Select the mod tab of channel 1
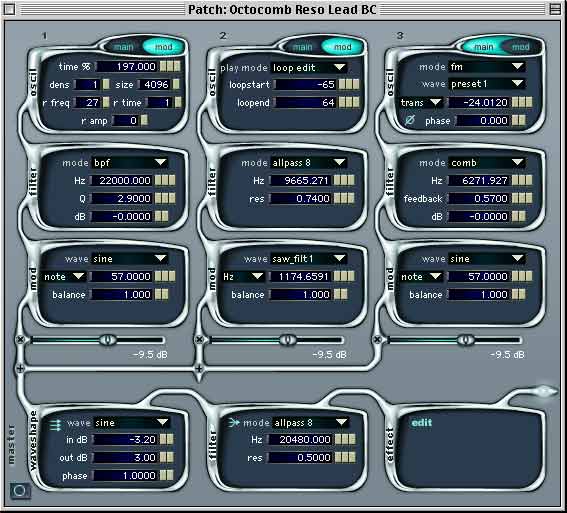This screenshot has height=513, width=567. point(163,47)
